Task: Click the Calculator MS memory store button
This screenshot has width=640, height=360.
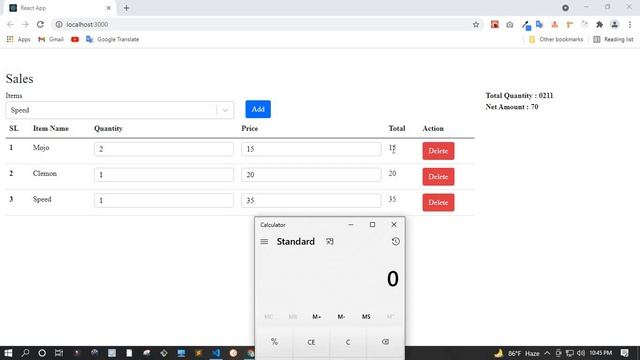Action: [366, 317]
